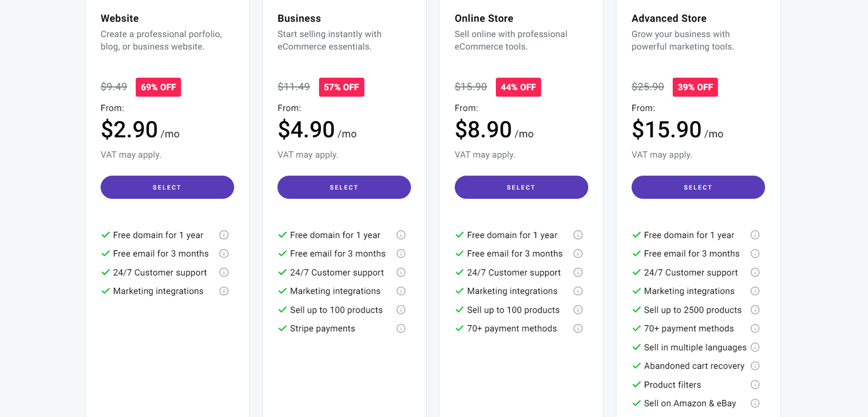Click info for Online Store Free email
Screen dimensions: 868x417
point(578,254)
